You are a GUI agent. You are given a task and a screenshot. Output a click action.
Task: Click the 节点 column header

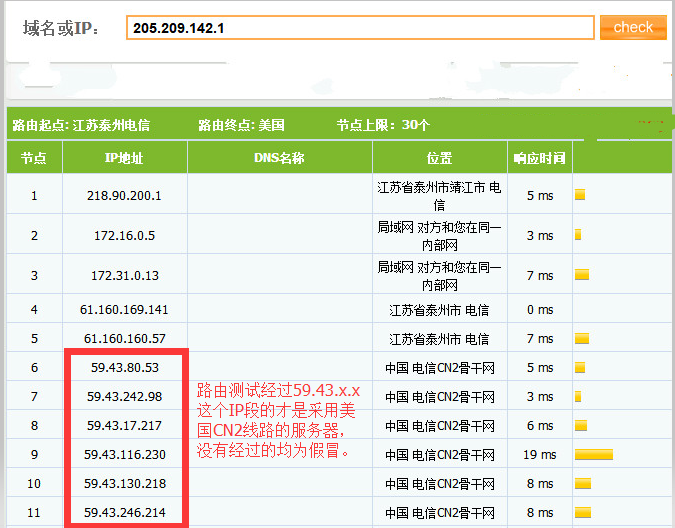point(34,158)
